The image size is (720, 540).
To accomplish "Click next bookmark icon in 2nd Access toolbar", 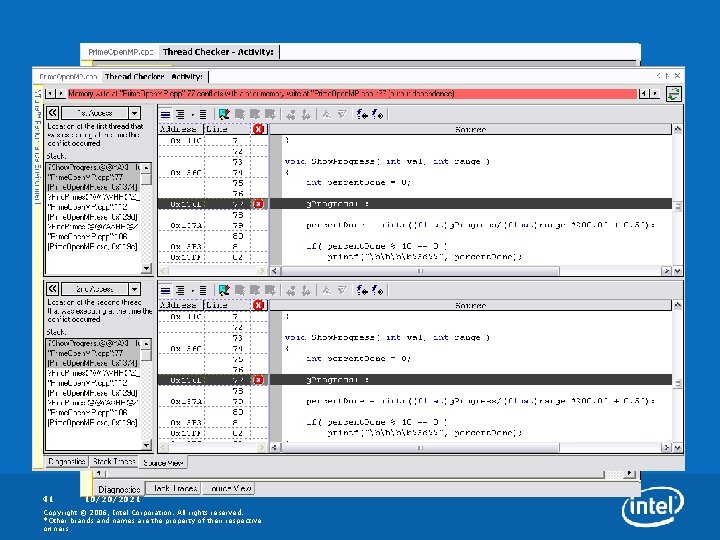I will click(x=240, y=290).
